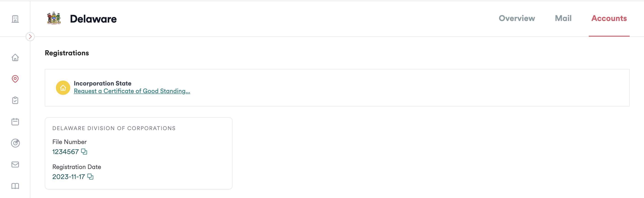Open the clipboard checklist sidebar icon
Image resolution: width=644 pixels, height=198 pixels.
tap(15, 100)
